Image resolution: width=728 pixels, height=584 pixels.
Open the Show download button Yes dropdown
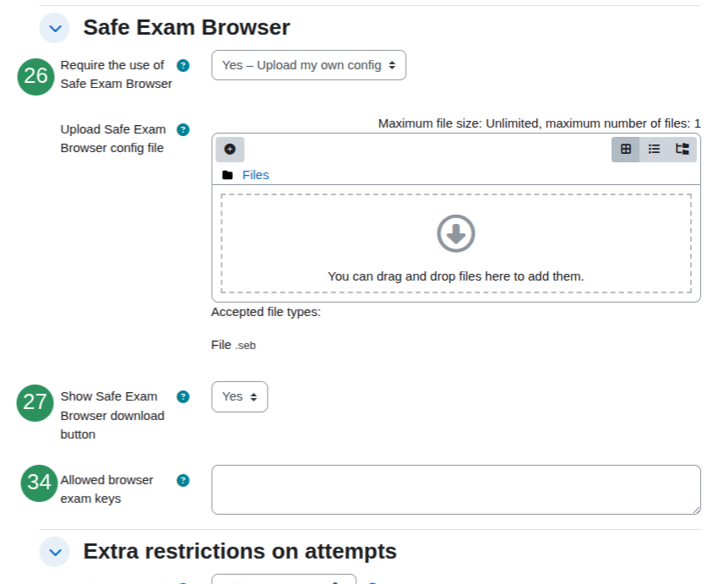[x=240, y=396]
